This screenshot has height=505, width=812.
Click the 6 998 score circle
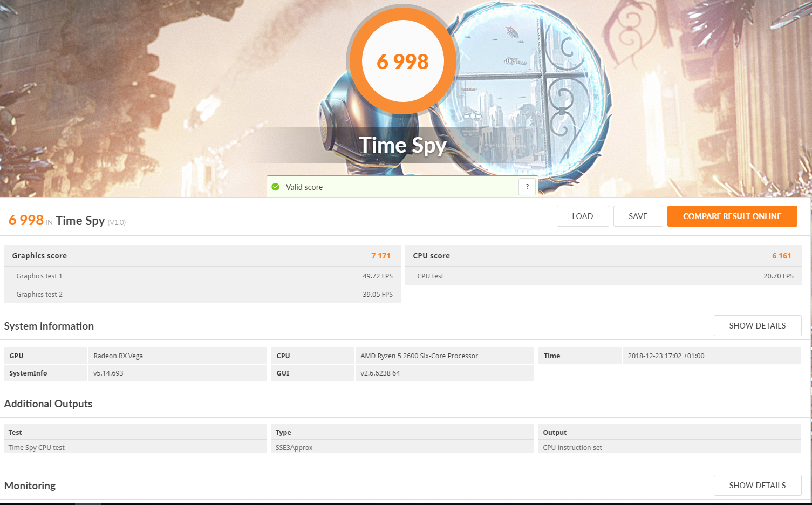click(x=402, y=61)
